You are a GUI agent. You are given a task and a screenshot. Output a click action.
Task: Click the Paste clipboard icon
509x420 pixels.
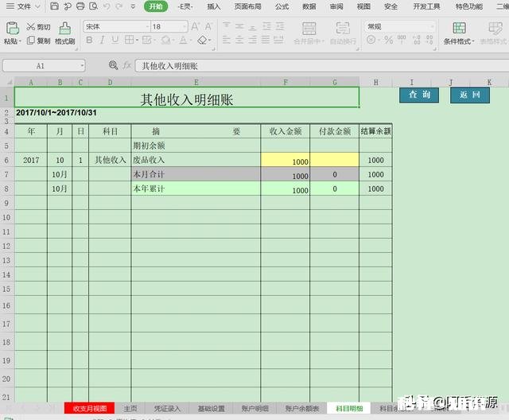13,28
